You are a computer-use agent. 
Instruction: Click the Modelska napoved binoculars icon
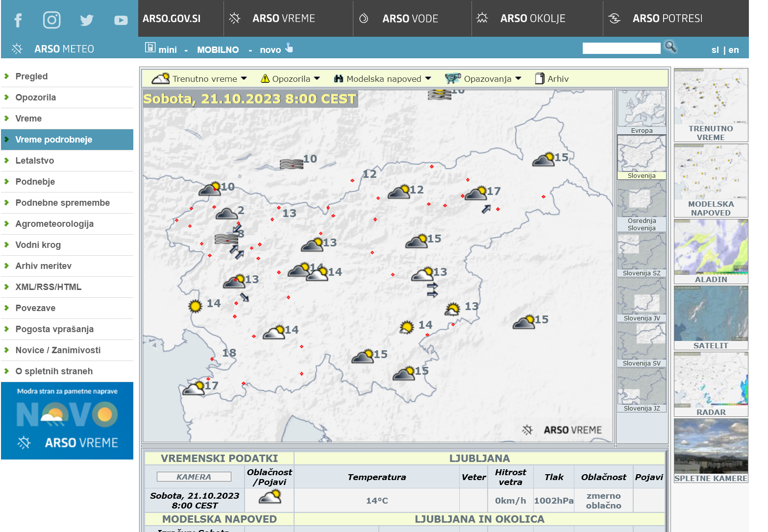click(338, 78)
